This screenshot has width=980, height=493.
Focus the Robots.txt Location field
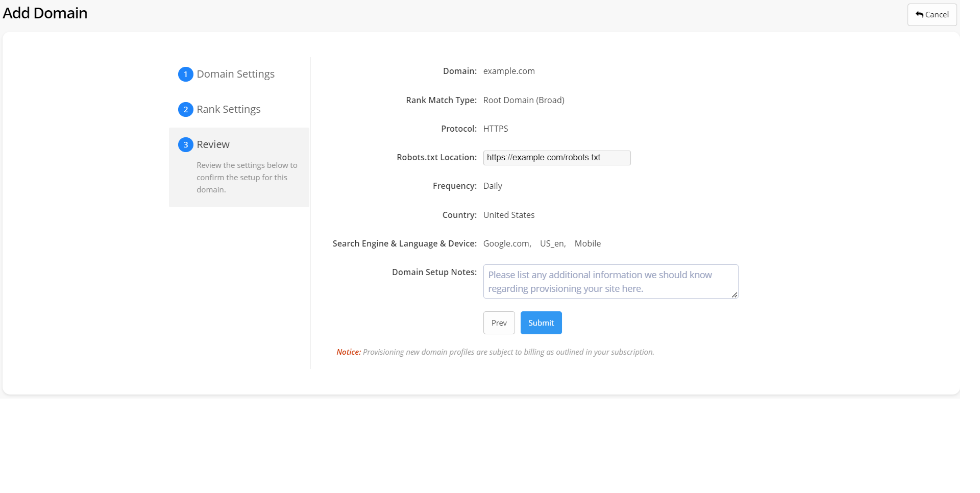pyautogui.click(x=556, y=158)
